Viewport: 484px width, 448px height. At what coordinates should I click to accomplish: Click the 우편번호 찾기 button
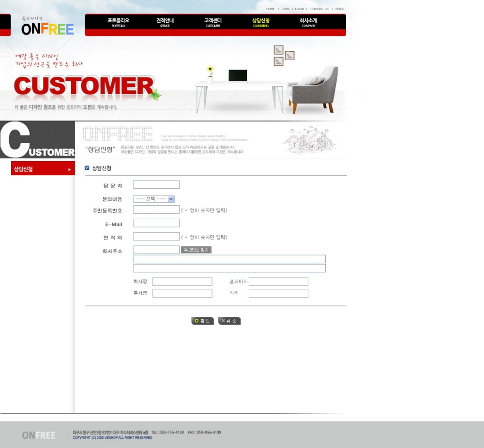click(x=196, y=250)
